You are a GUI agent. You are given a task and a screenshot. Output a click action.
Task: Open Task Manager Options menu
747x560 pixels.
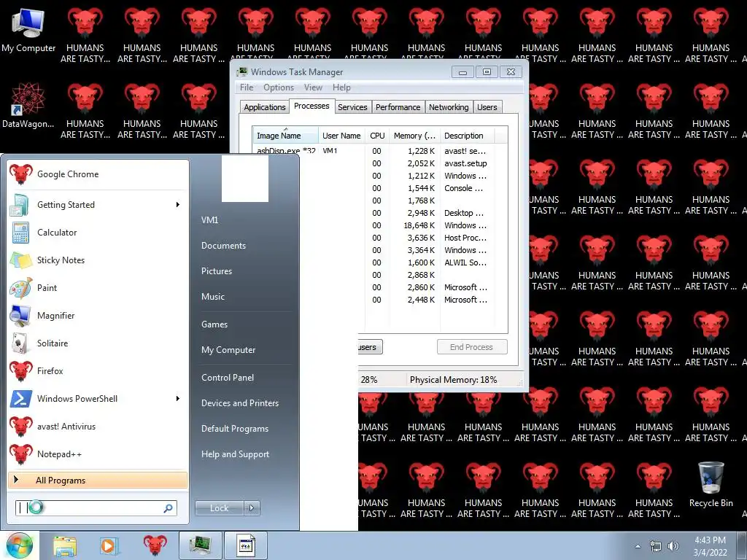click(279, 87)
